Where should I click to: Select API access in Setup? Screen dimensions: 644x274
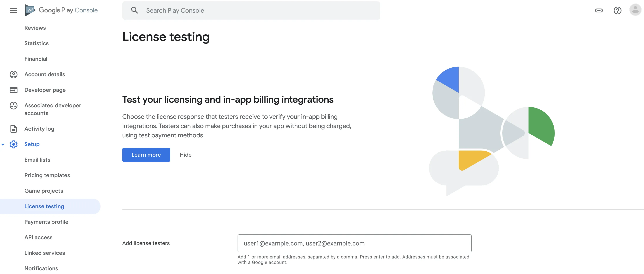[38, 237]
